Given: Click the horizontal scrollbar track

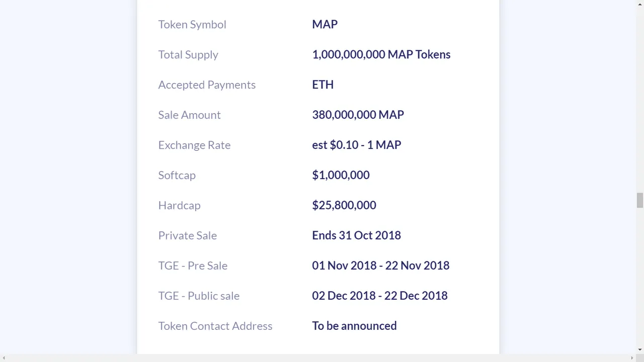Looking at the screenshot, I should [317, 358].
